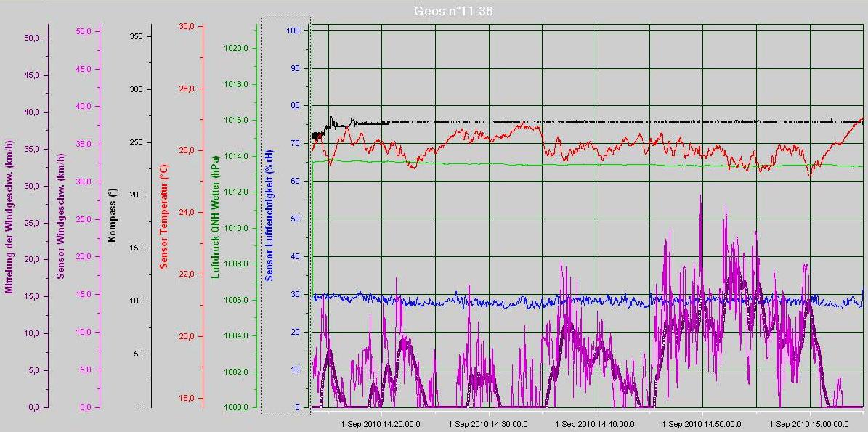
Task: Click the 1020,0 tick on the pressure axis
Action: click(x=237, y=49)
